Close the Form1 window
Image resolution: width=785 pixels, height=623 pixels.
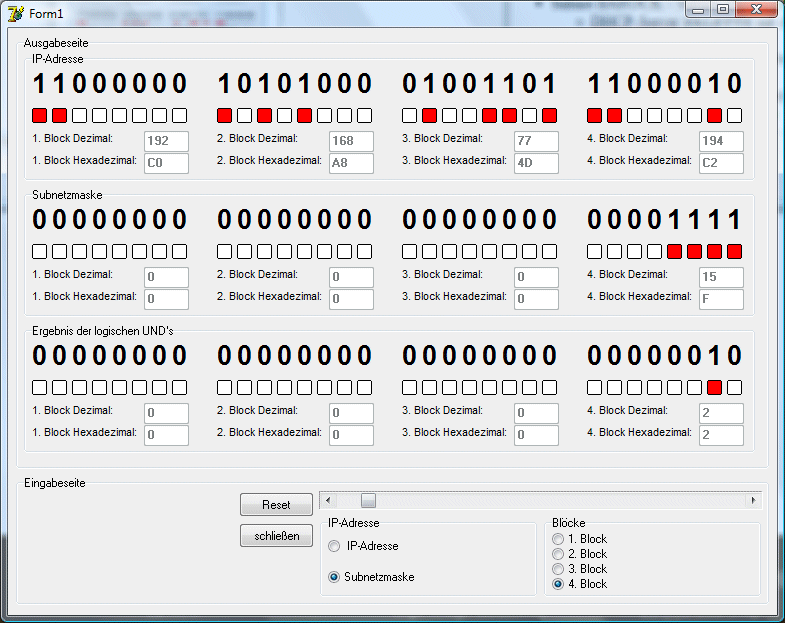coord(756,10)
